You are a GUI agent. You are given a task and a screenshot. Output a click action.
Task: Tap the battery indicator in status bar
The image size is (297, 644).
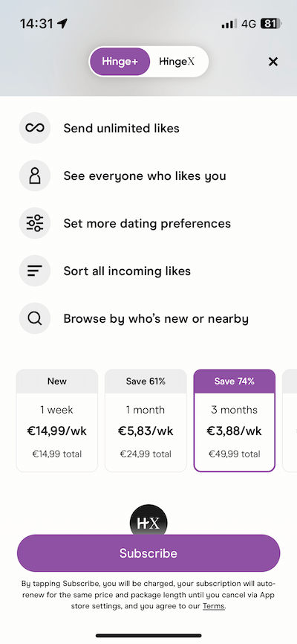pyautogui.click(x=271, y=24)
